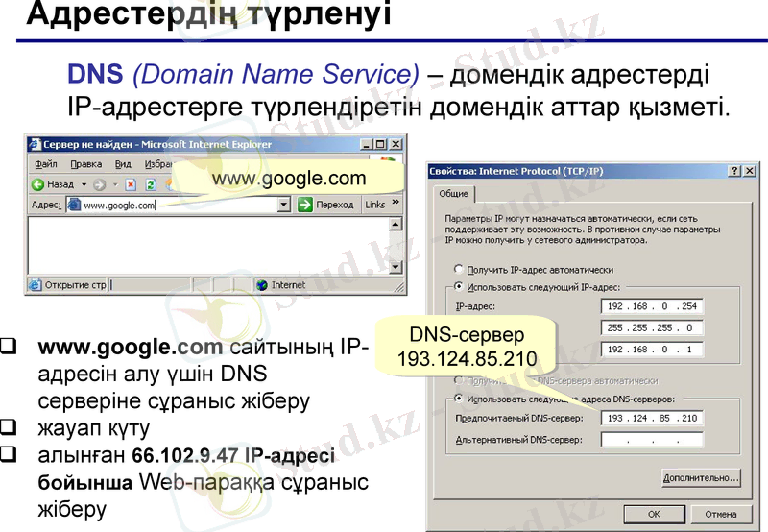This screenshot has height=532, width=768.
Task: Open the Избранное menu
Action: [158, 164]
